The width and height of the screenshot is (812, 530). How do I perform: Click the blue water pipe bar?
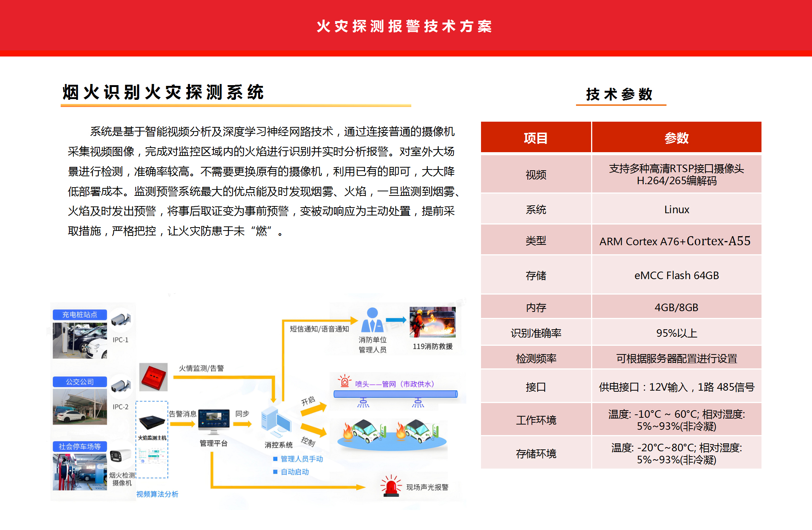point(395,394)
